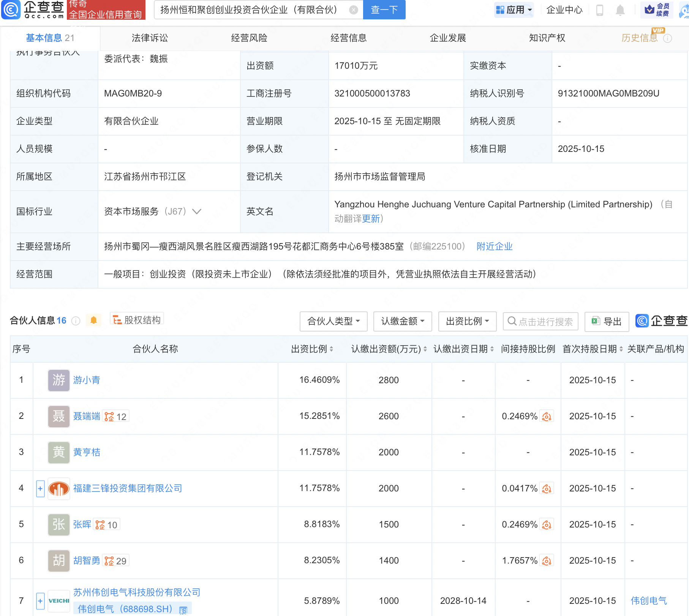Image resolution: width=689 pixels, height=616 pixels.
Task: Open the 股权结构 view
Action: coord(137,320)
